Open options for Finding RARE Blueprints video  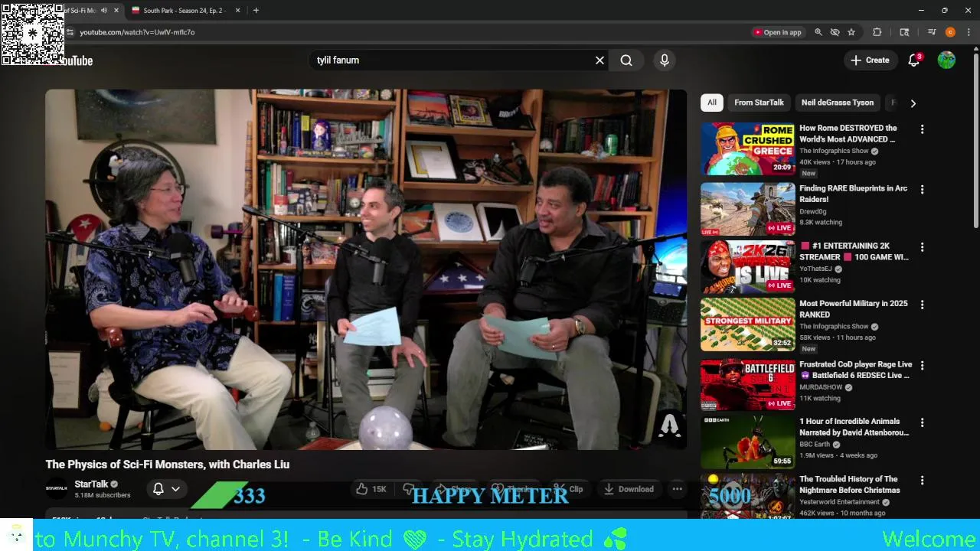point(922,189)
